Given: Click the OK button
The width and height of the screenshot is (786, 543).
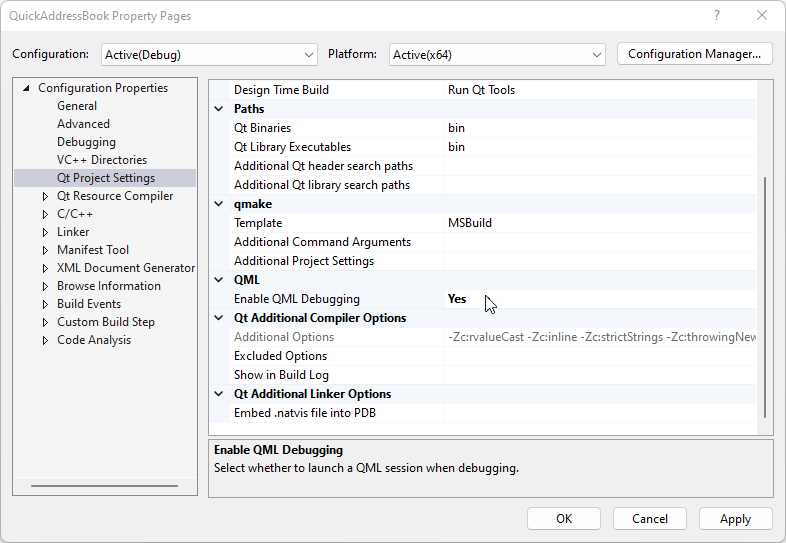Looking at the screenshot, I should tap(564, 518).
